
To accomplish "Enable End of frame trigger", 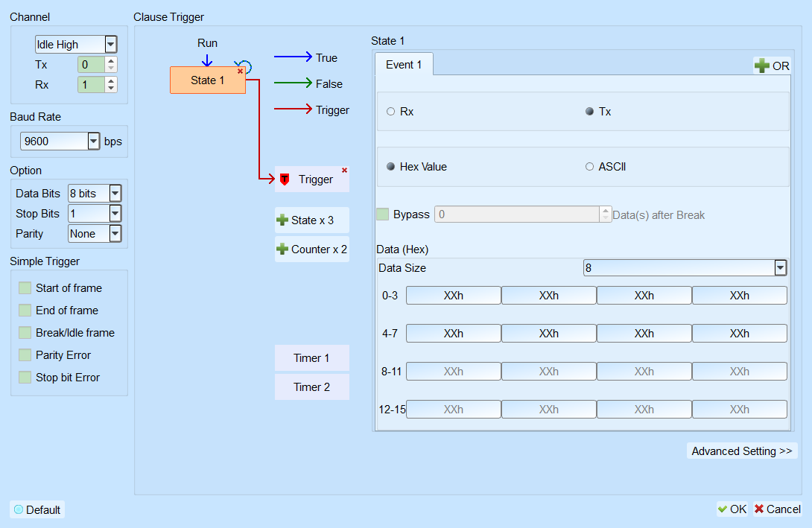I will (25, 310).
